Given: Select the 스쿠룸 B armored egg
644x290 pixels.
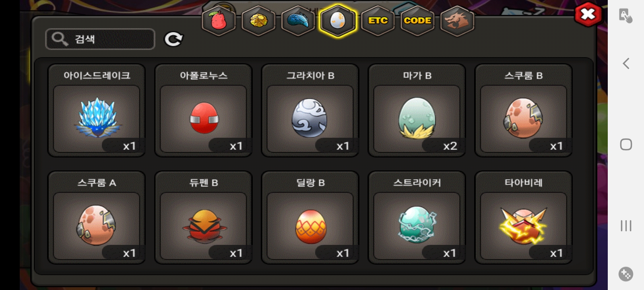Looking at the screenshot, I should (x=524, y=110).
